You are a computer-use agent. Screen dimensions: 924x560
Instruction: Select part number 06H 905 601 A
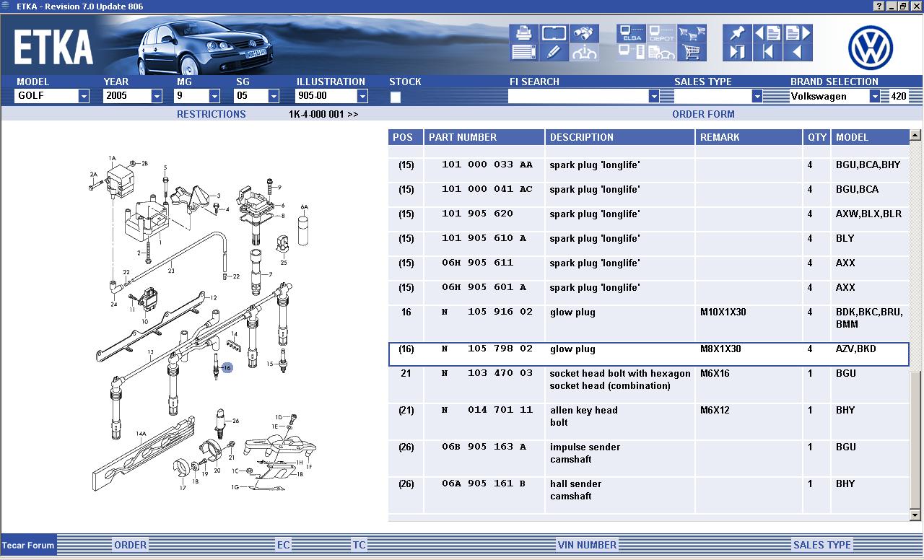click(484, 287)
